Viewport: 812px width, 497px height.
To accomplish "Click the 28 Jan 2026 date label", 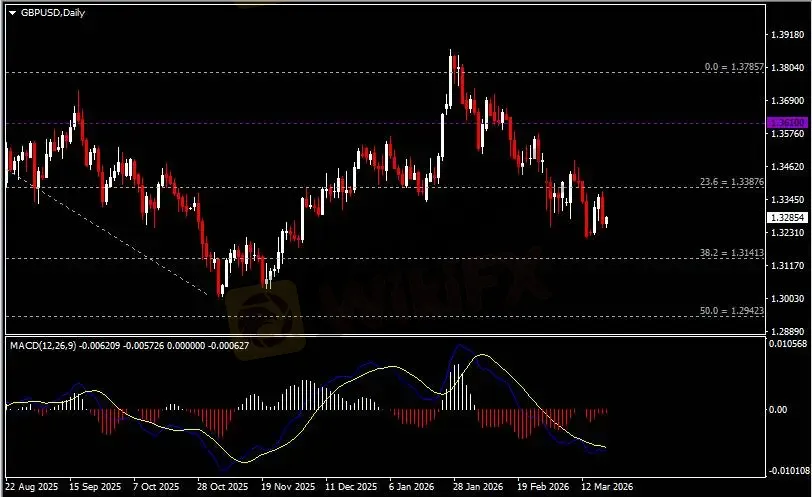I will (478, 487).
